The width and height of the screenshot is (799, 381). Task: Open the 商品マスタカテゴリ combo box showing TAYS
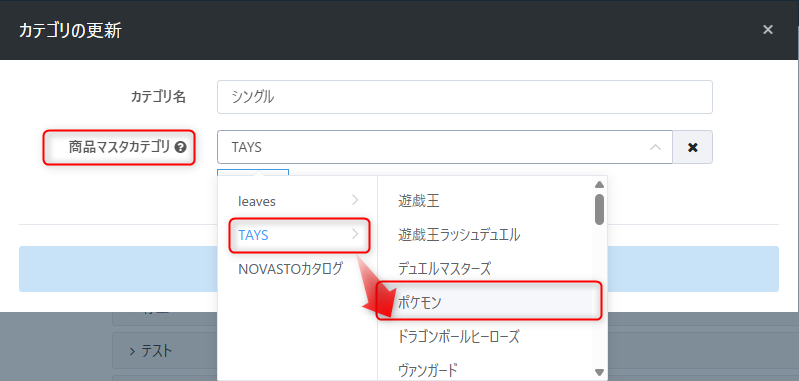click(445, 147)
